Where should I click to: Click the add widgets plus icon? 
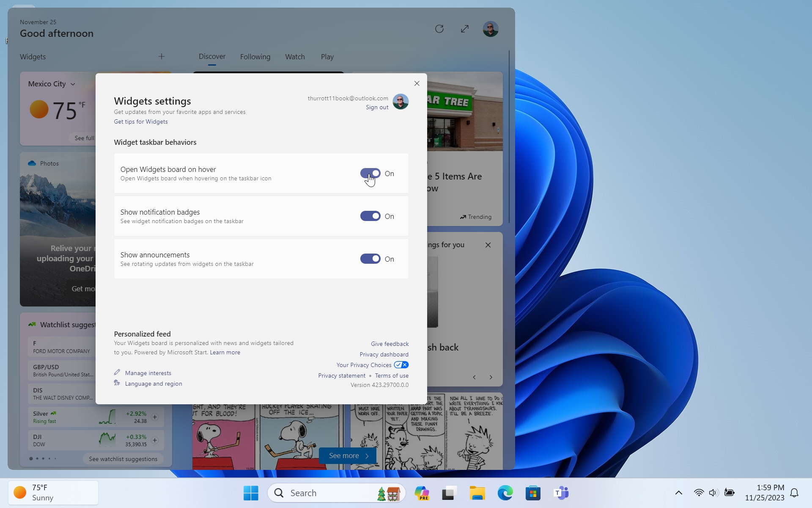point(162,56)
